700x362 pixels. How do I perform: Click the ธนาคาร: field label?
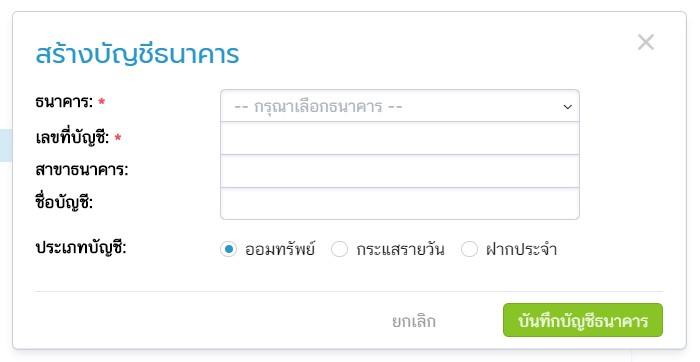pos(64,102)
